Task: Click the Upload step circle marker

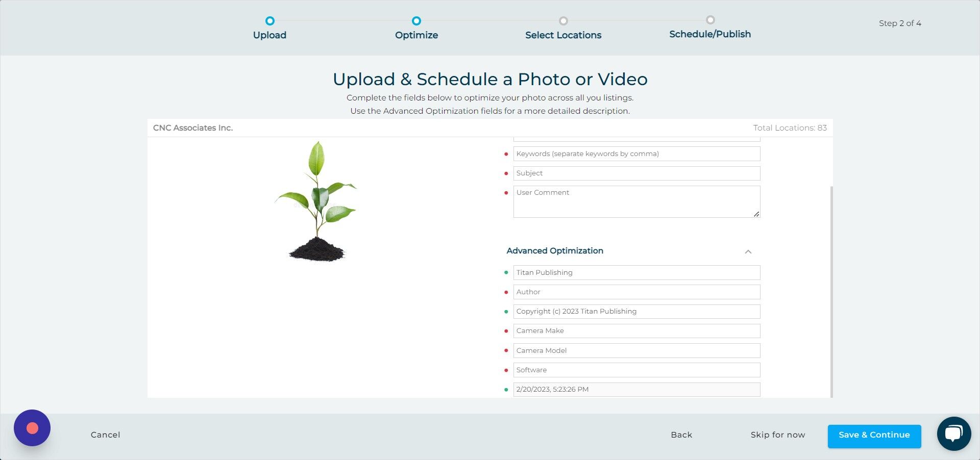Action: pos(269,21)
